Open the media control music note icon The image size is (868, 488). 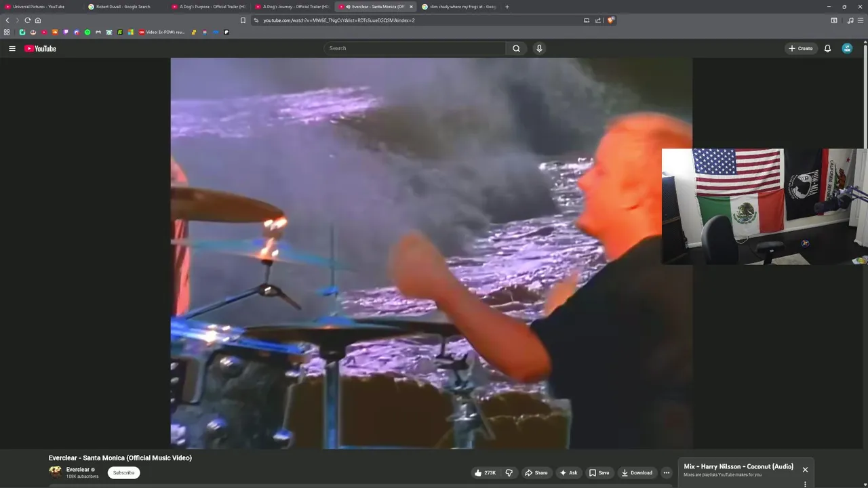pyautogui.click(x=850, y=20)
